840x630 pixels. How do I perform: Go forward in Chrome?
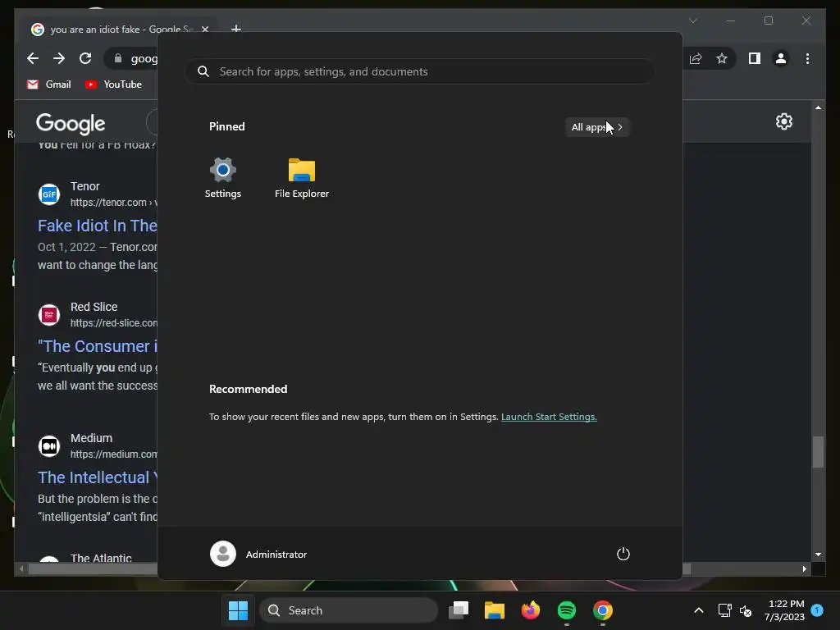pos(59,58)
